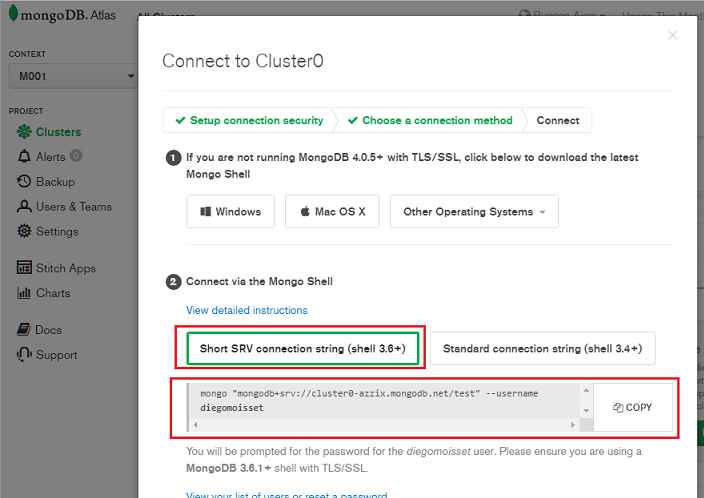Click the Stitch Apps icon
704x498 pixels.
pyautogui.click(x=24, y=267)
